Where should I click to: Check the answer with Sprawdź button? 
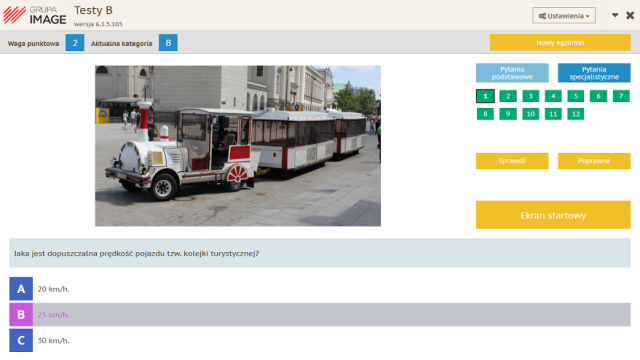512,161
